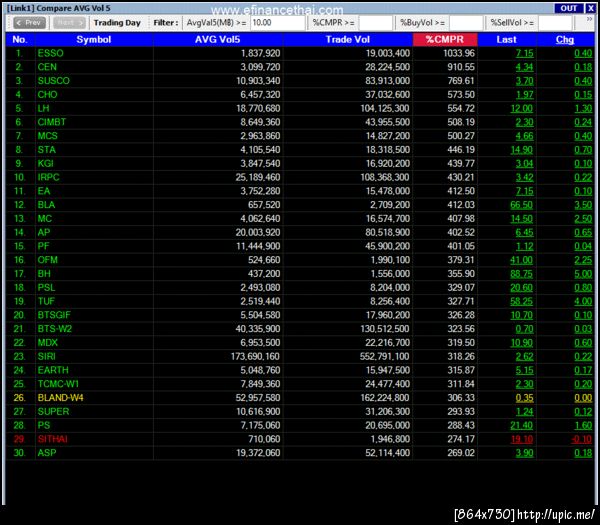Click MC change value 2.50
Viewport: 600px width, 525px height.
(x=583, y=218)
